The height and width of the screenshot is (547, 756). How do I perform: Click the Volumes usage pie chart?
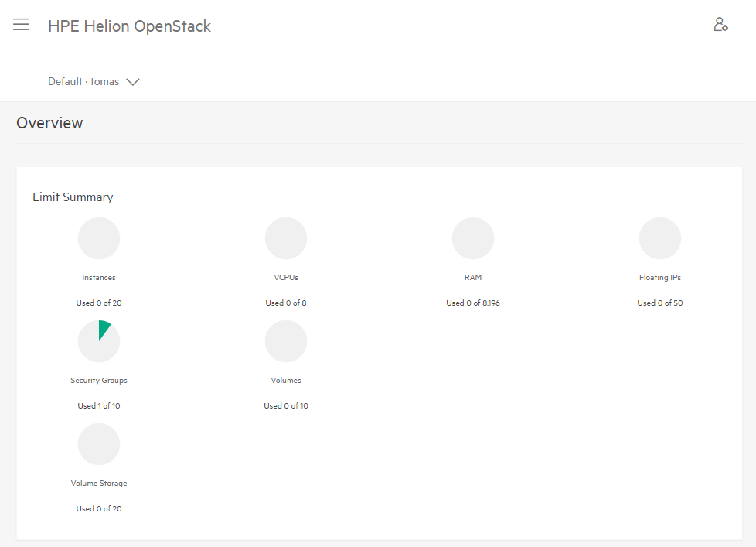click(286, 341)
